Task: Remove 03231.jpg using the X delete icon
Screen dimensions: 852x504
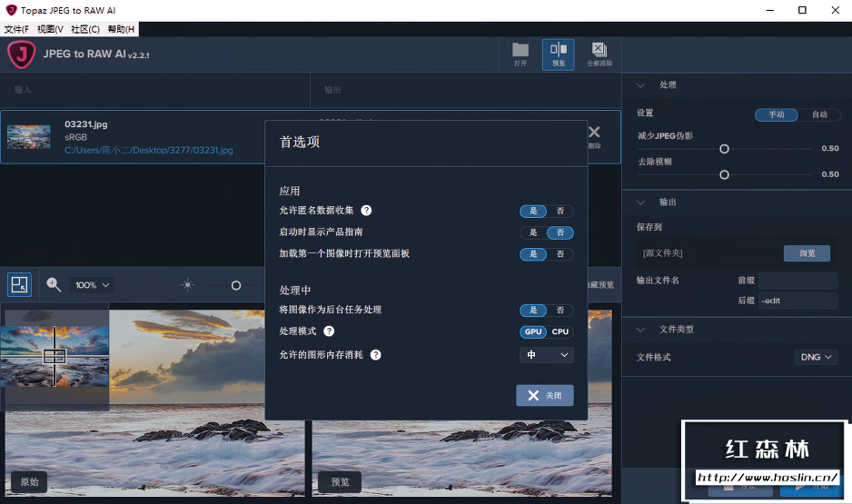Action: pyautogui.click(x=594, y=132)
